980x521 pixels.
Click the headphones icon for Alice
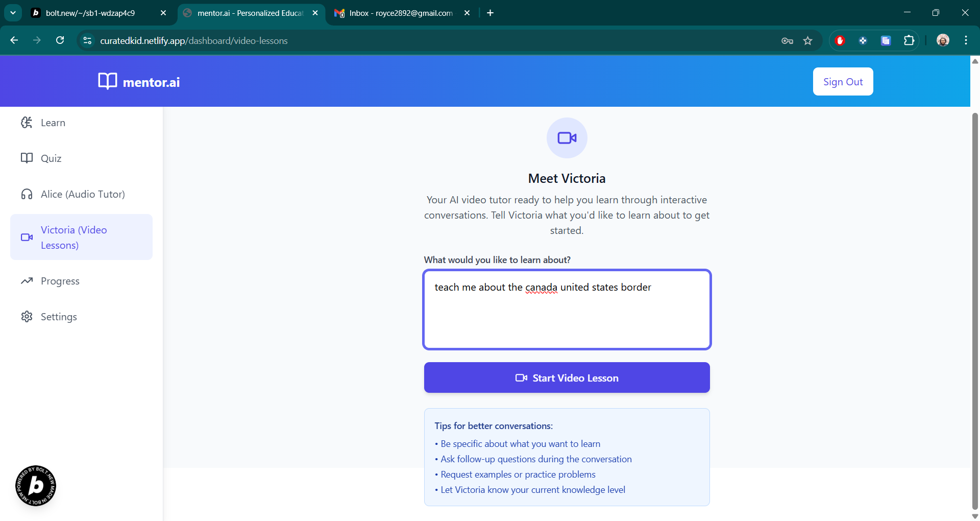pos(27,194)
